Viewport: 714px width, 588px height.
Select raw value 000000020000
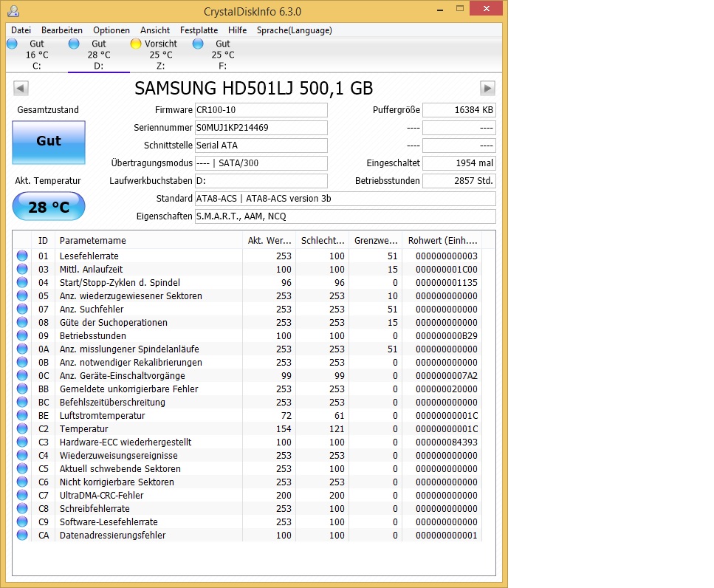pyautogui.click(x=446, y=389)
